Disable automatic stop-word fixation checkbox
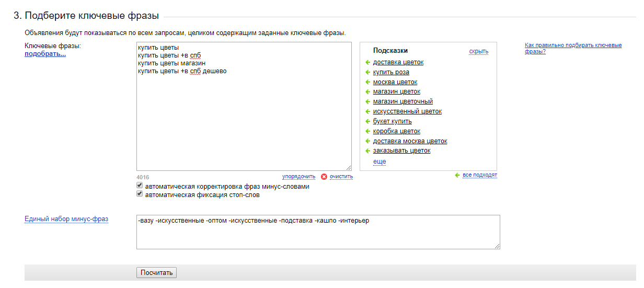This screenshot has height=288, width=644. (140, 194)
